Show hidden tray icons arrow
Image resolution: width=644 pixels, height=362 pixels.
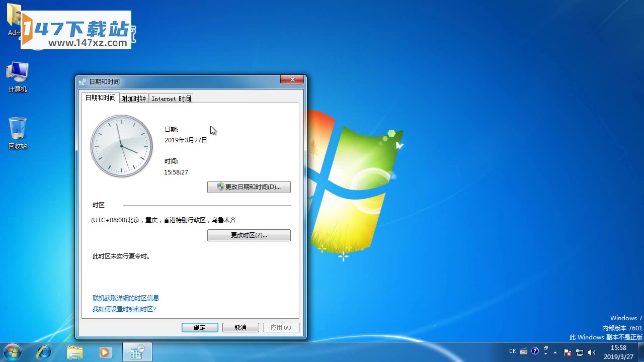[555, 352]
